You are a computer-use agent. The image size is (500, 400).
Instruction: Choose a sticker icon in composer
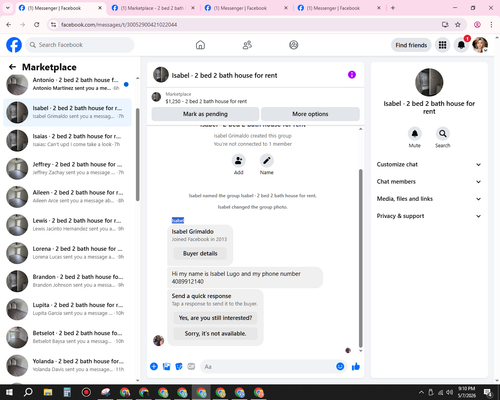pos(179,367)
